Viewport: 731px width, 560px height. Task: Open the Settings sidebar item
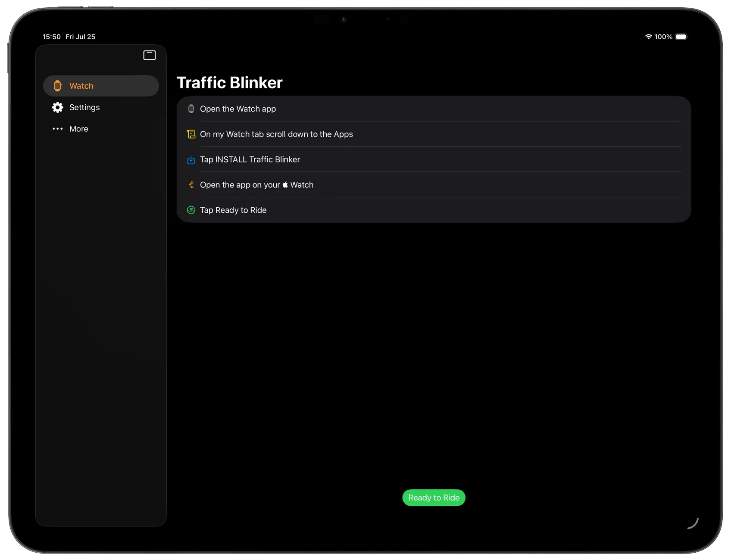coord(101,107)
